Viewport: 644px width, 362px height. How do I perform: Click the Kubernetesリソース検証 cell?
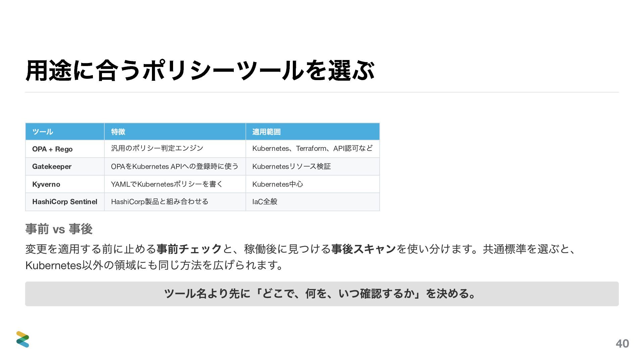click(x=313, y=167)
